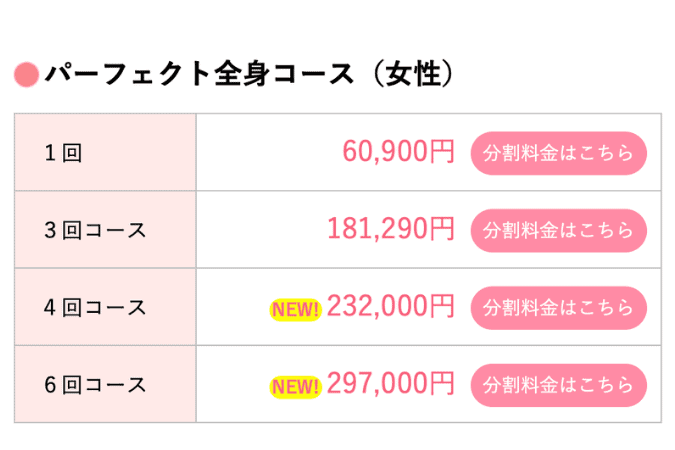
Task: Select the 181,290円 price text
Action: pyautogui.click(x=391, y=229)
